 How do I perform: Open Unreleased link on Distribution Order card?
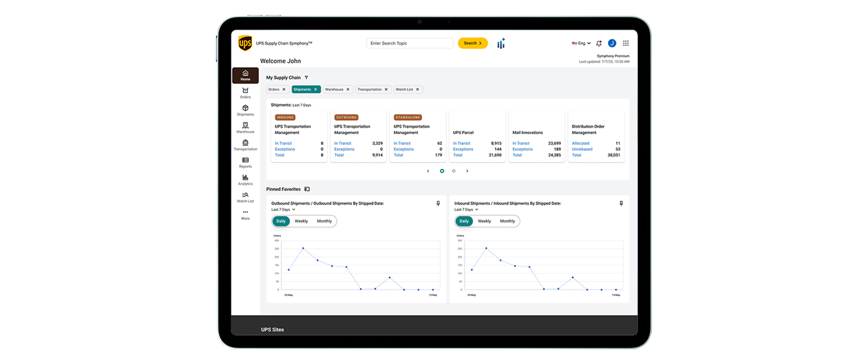pyautogui.click(x=582, y=149)
